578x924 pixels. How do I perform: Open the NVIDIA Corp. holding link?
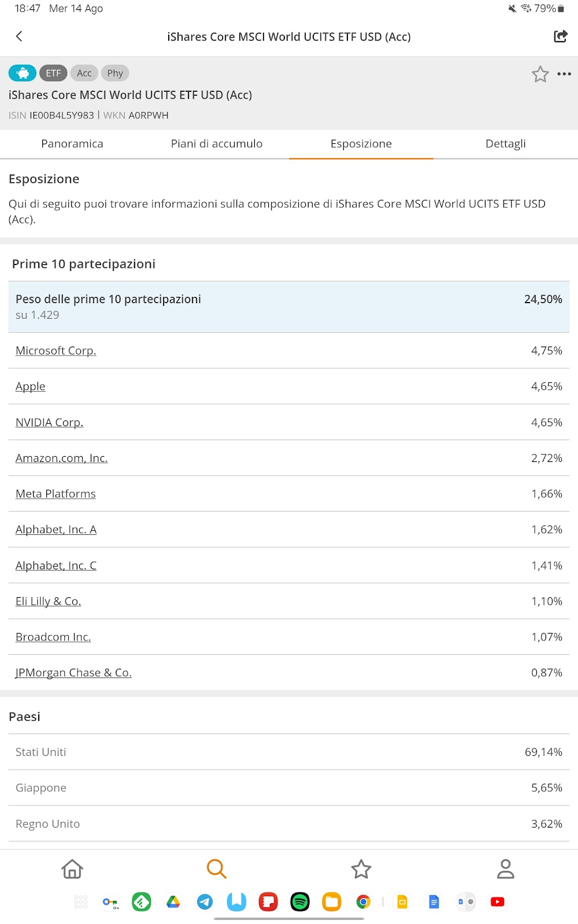pyautogui.click(x=50, y=422)
